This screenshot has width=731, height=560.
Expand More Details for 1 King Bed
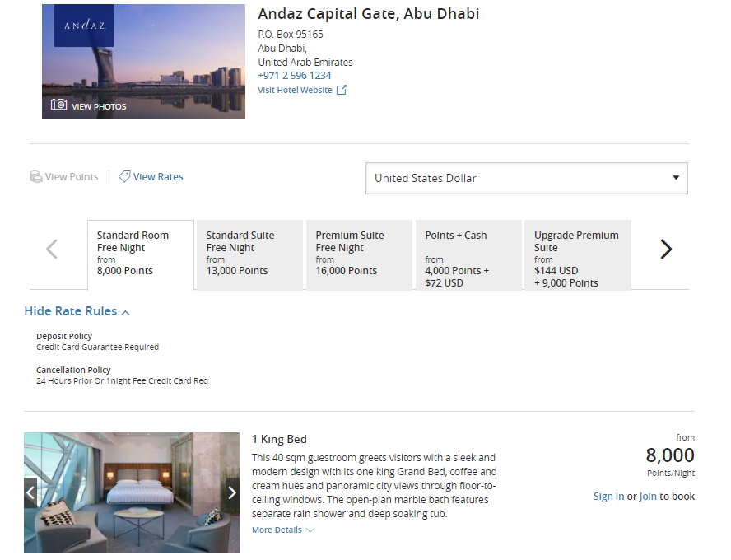(x=277, y=530)
